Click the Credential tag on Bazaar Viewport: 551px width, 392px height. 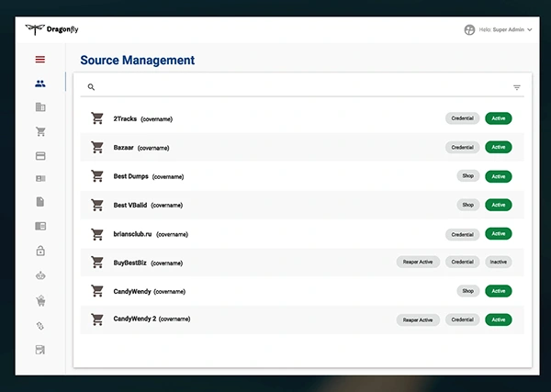(463, 147)
